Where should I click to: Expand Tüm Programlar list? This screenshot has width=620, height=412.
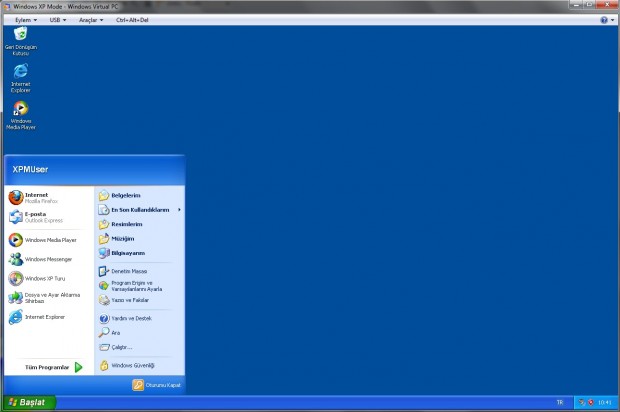point(53,367)
